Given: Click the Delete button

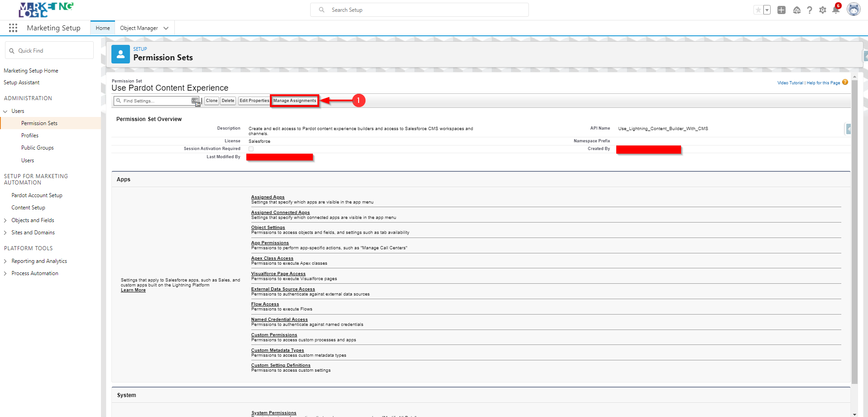Looking at the screenshot, I should [x=228, y=101].
